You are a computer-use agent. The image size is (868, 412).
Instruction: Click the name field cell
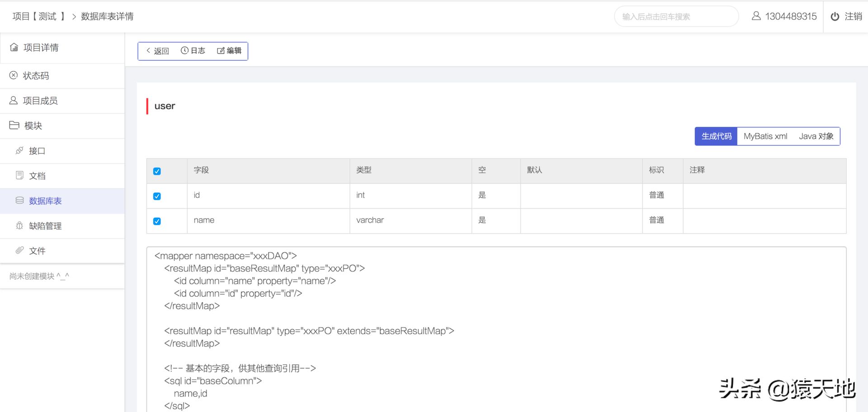coord(269,220)
